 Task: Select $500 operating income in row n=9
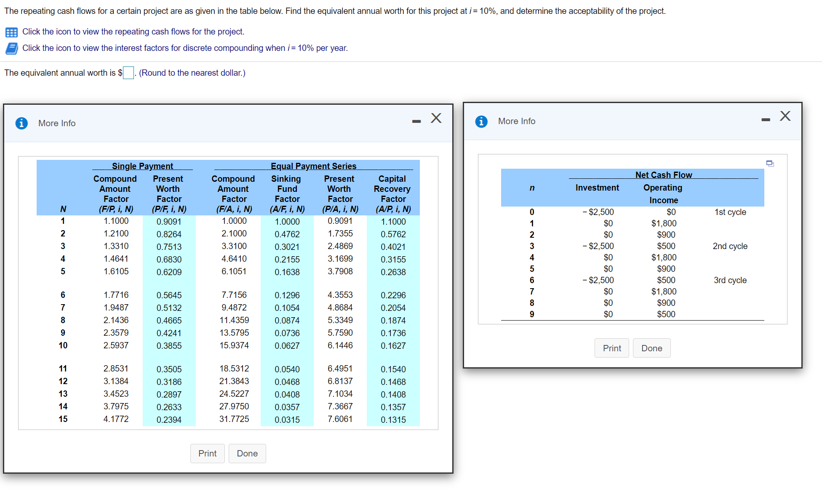point(666,314)
